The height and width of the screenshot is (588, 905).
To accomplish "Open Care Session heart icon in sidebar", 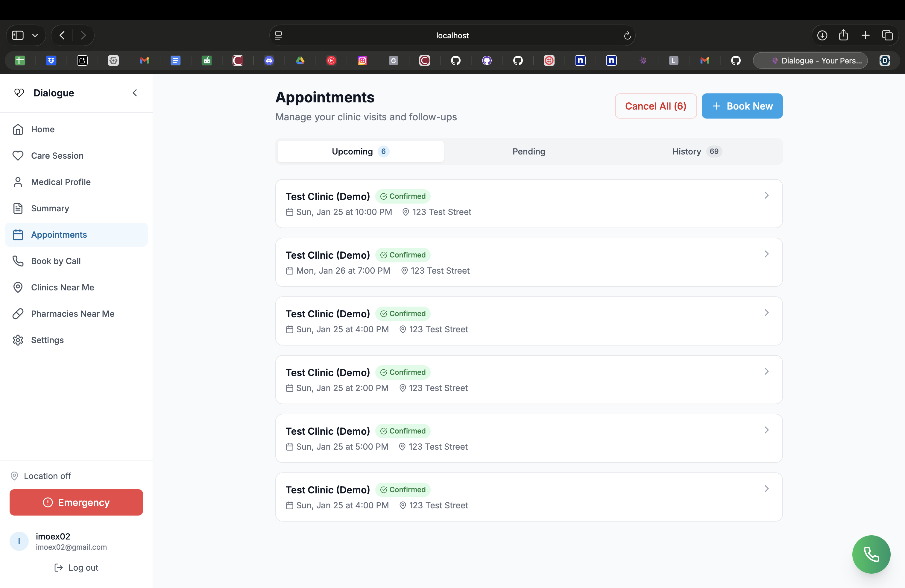I will (18, 156).
